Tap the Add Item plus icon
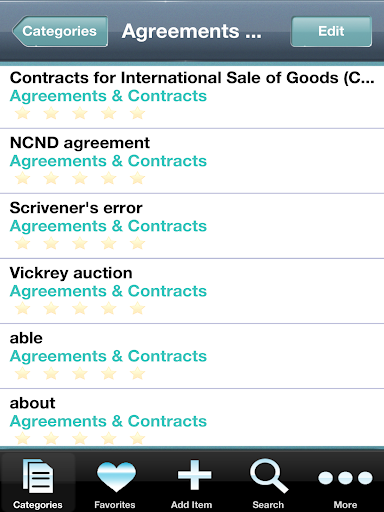The width and height of the screenshot is (384, 512). (x=194, y=475)
